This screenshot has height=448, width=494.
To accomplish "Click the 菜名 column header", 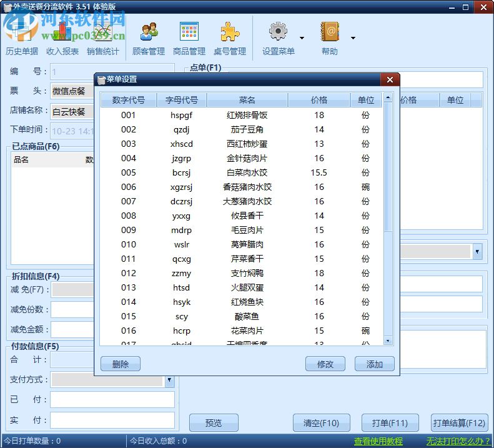I will 247,100.
